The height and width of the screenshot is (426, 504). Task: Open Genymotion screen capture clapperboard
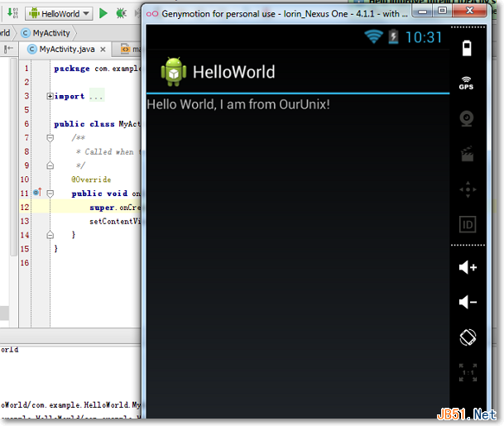467,154
